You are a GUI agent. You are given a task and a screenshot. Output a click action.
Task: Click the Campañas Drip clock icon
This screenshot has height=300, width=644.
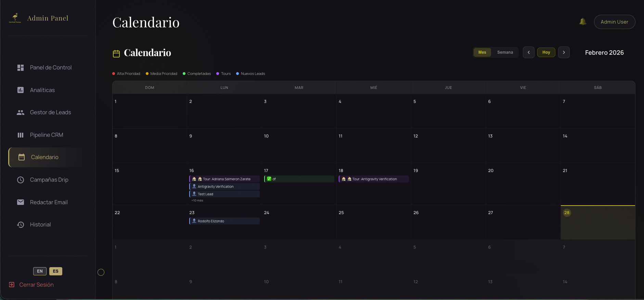coord(21,180)
